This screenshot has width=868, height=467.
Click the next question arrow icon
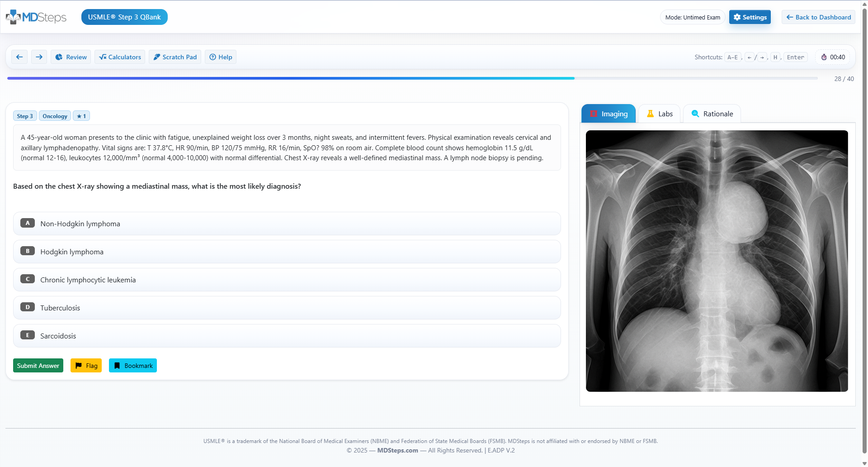pyautogui.click(x=39, y=57)
